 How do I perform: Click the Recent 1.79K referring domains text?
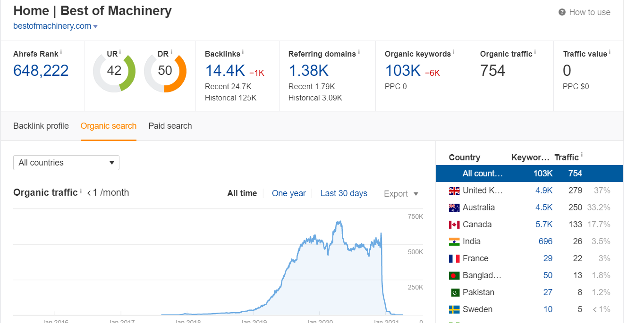coord(312,86)
